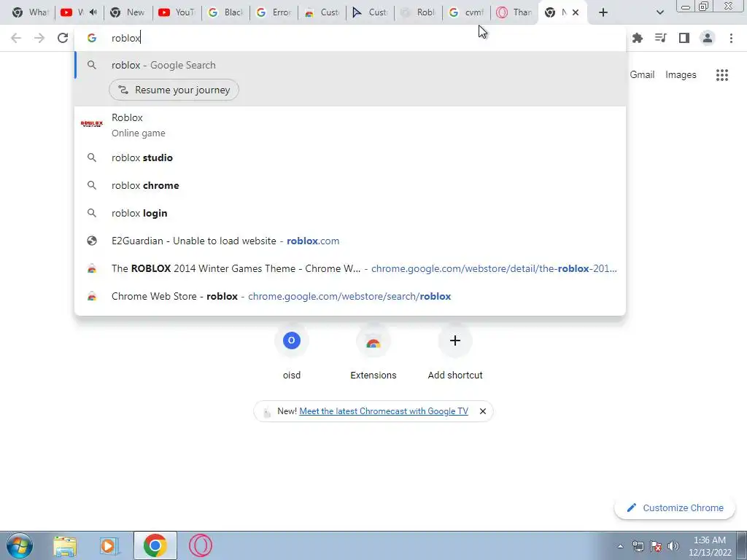Open the ROBLOX 2014 Winter Games Theme entry
This screenshot has width=747, height=560.
pyautogui.click(x=350, y=268)
